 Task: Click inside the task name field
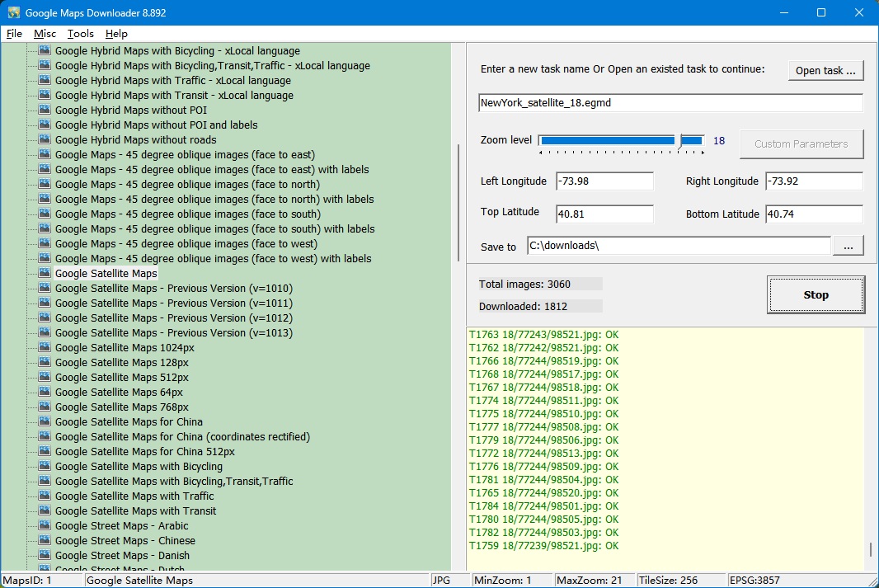click(x=670, y=102)
